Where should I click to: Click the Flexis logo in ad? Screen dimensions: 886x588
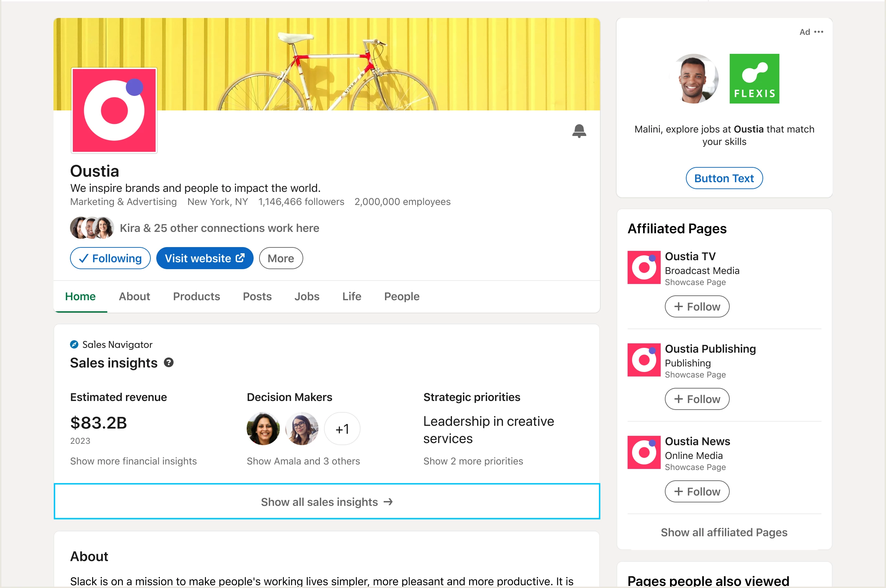pos(754,79)
